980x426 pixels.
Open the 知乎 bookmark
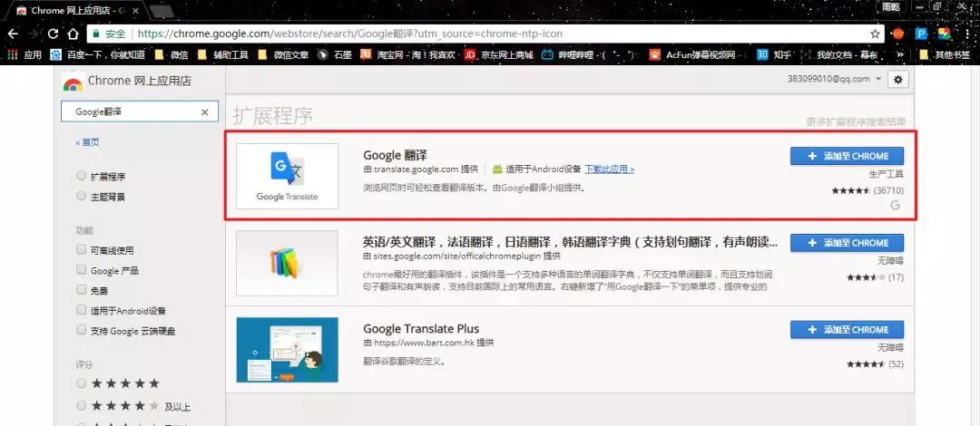(x=774, y=55)
